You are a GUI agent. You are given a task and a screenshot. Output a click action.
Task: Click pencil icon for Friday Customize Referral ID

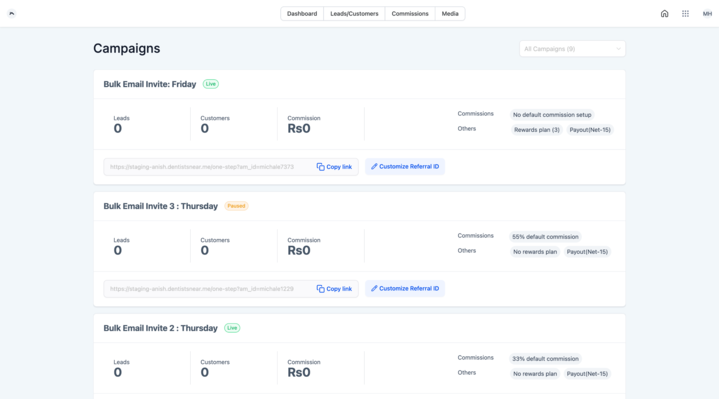pyautogui.click(x=374, y=166)
